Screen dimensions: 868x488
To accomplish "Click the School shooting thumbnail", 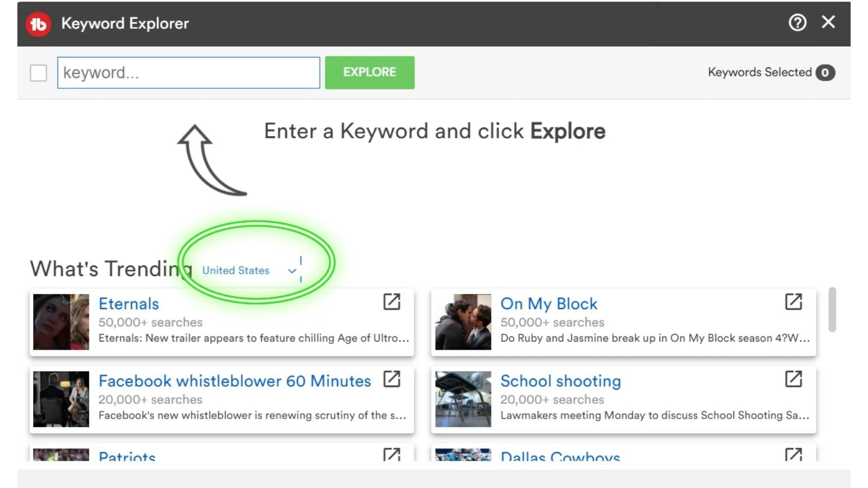I will tap(463, 399).
